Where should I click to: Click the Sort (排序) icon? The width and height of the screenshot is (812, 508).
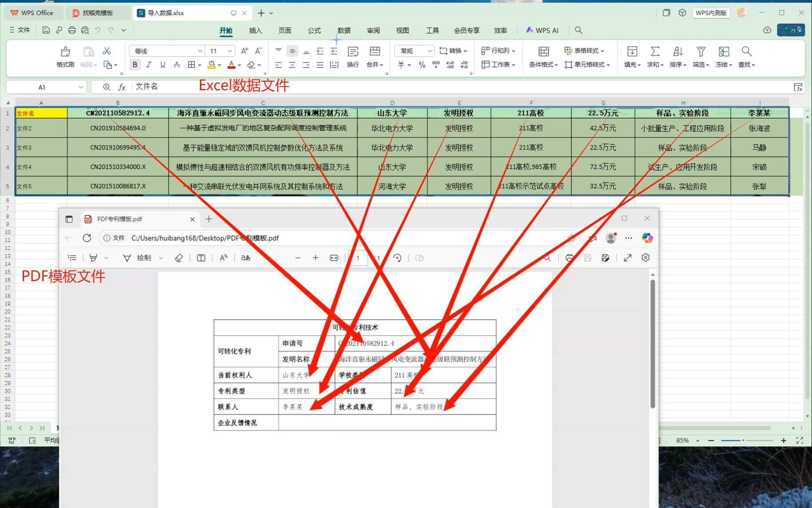[x=678, y=52]
